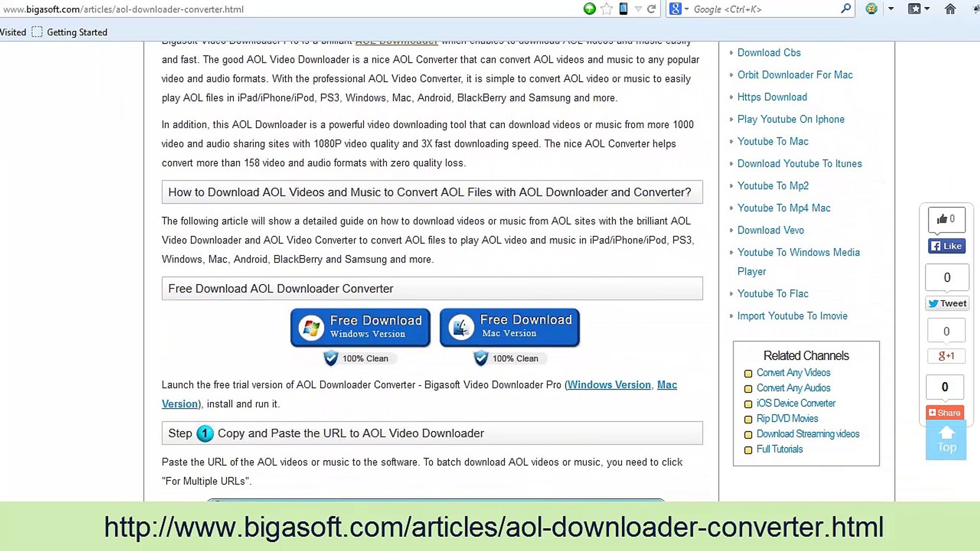980x551 pixels.
Task: Click the Google +1 button
Action: pos(946,356)
